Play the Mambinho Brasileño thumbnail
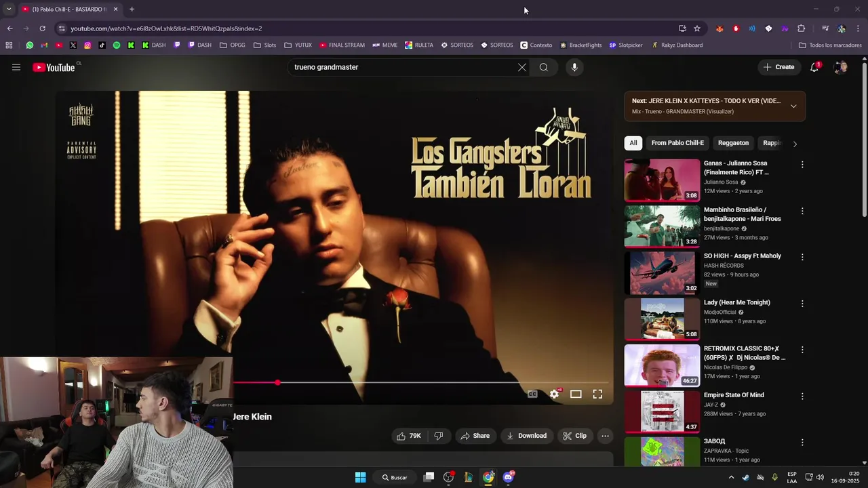The height and width of the screenshot is (488, 868). 662,226
